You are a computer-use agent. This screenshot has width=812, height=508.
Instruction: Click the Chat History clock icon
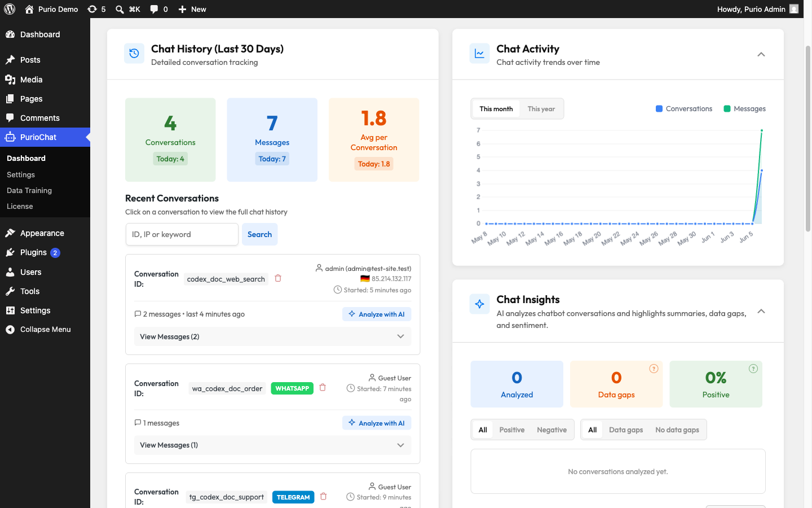134,54
